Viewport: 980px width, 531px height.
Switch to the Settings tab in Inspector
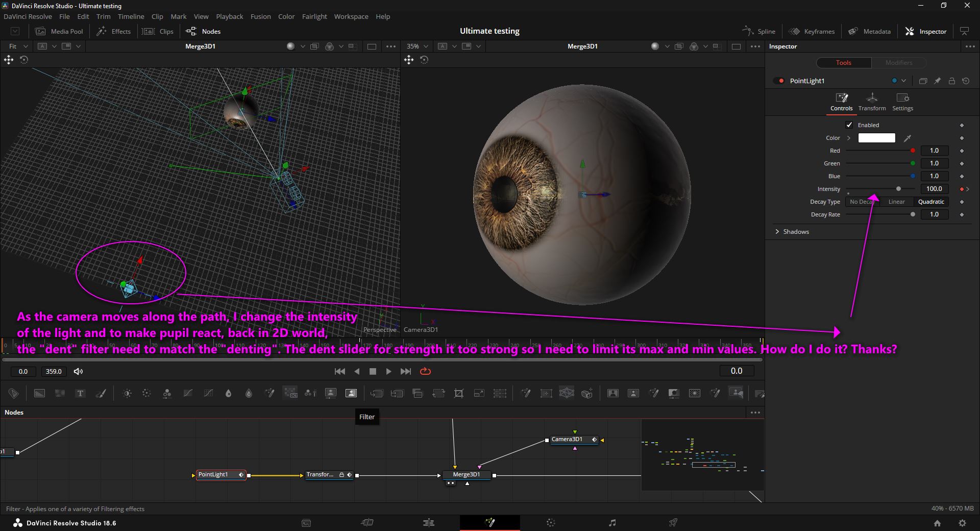(x=902, y=102)
